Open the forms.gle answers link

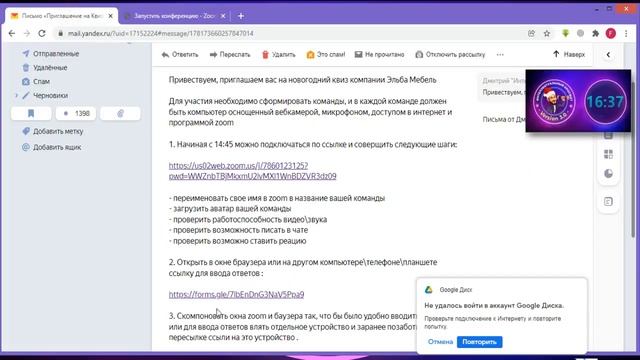236,294
